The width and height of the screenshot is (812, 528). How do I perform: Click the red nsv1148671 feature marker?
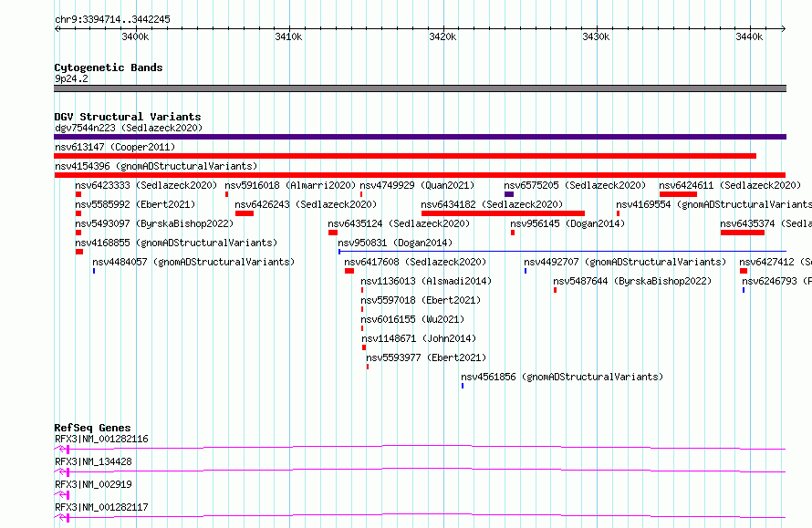[x=364, y=347]
